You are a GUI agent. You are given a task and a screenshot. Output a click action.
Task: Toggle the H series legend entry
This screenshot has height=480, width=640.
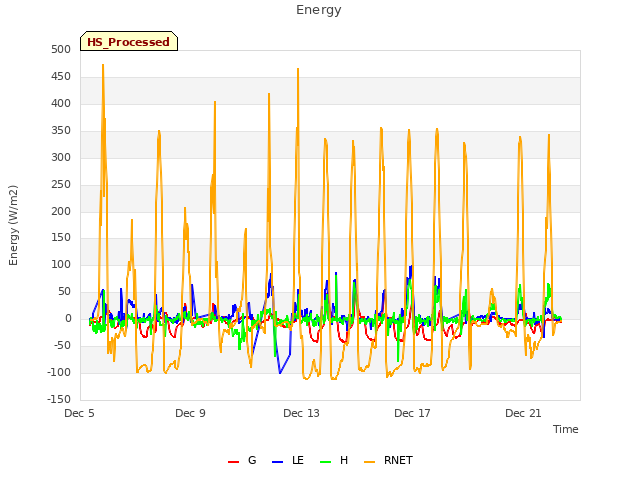(x=334, y=461)
